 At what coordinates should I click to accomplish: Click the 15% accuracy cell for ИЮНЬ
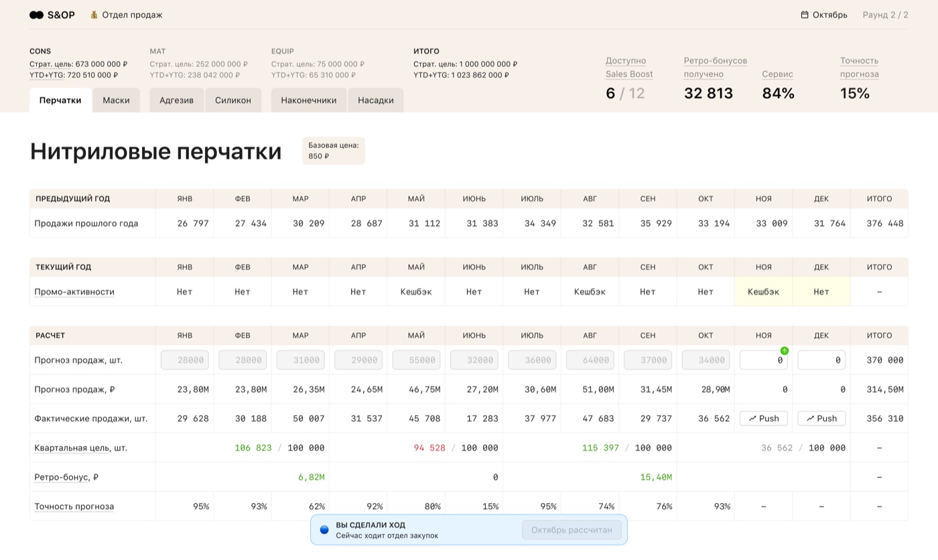(x=490, y=506)
